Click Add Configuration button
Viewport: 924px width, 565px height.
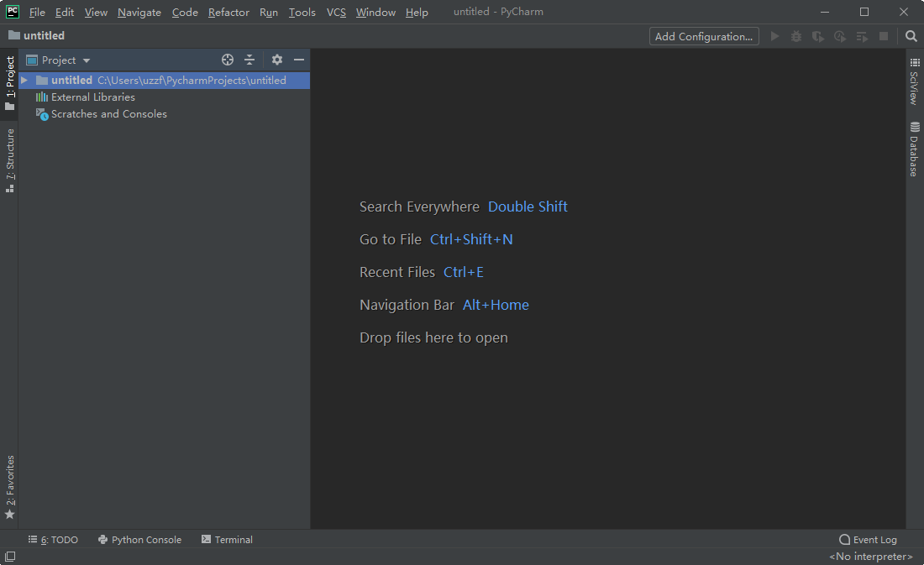coord(704,37)
